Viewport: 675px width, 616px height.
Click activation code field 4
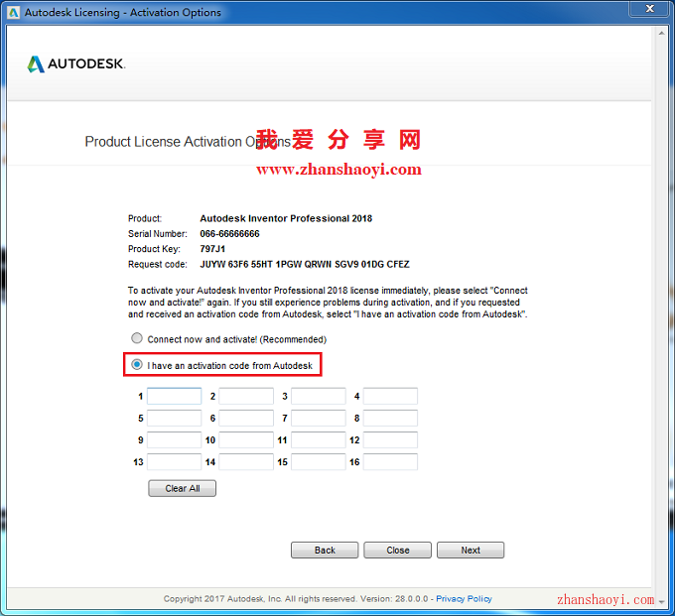click(390, 396)
